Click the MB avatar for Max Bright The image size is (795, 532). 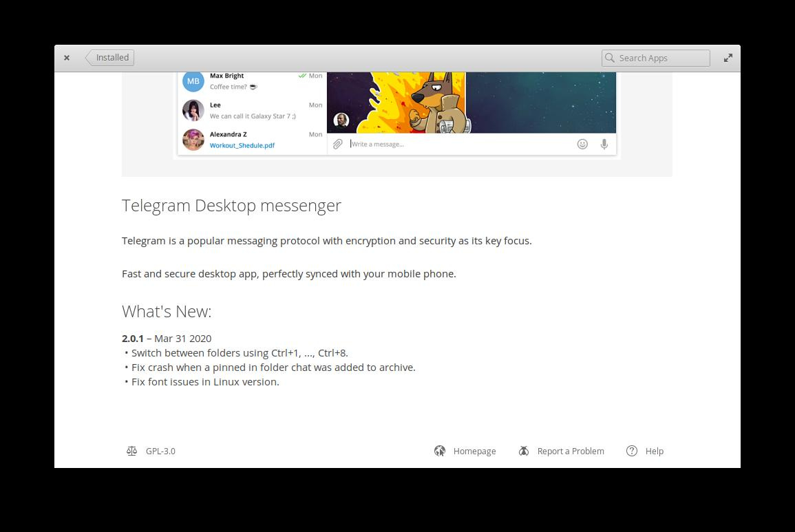tap(193, 81)
